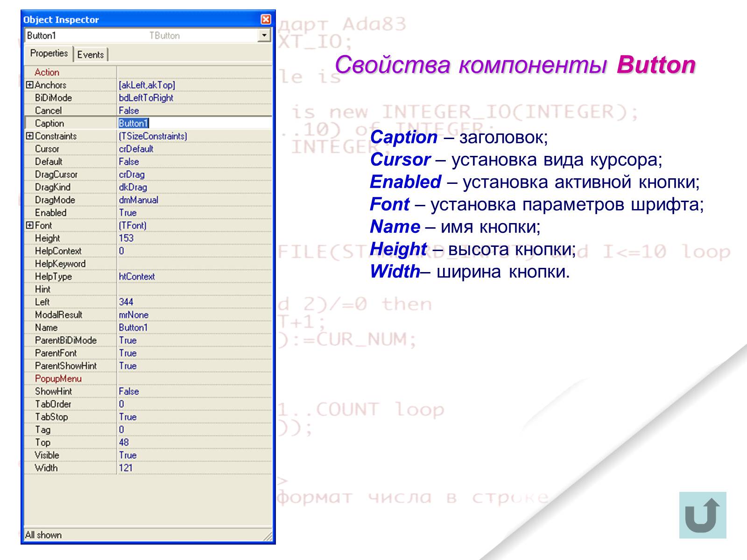The image size is (747, 560).
Task: Click the All shown status bar text
Action: point(43,535)
